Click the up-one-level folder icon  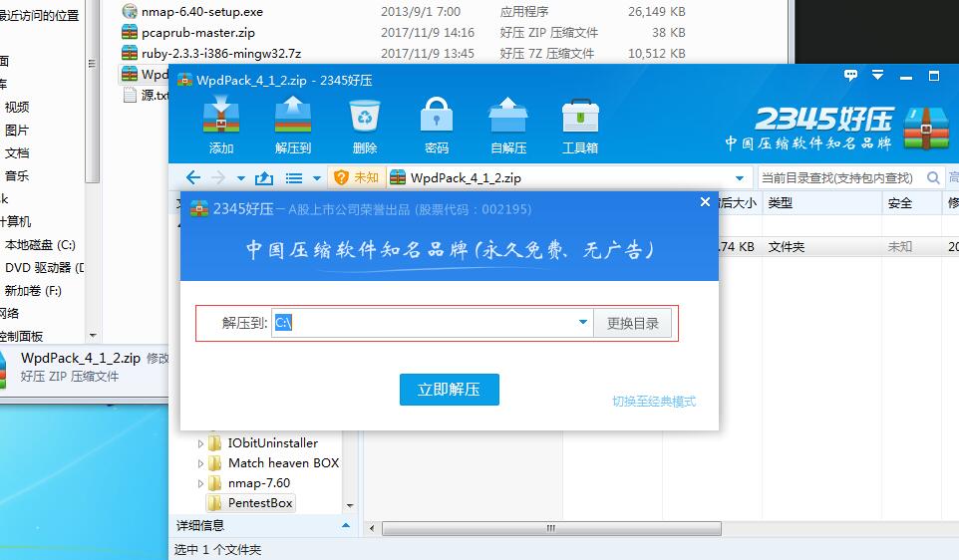pyautogui.click(x=263, y=177)
